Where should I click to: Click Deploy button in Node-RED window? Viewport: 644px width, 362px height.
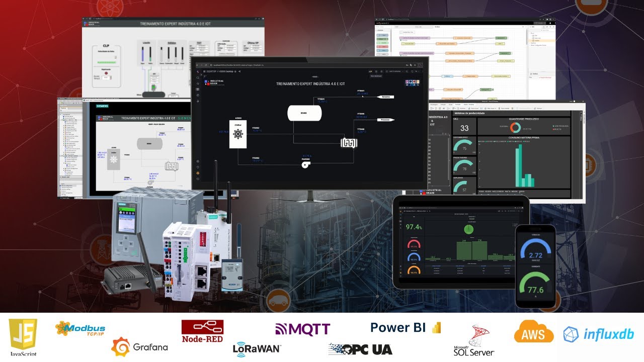[540, 23]
